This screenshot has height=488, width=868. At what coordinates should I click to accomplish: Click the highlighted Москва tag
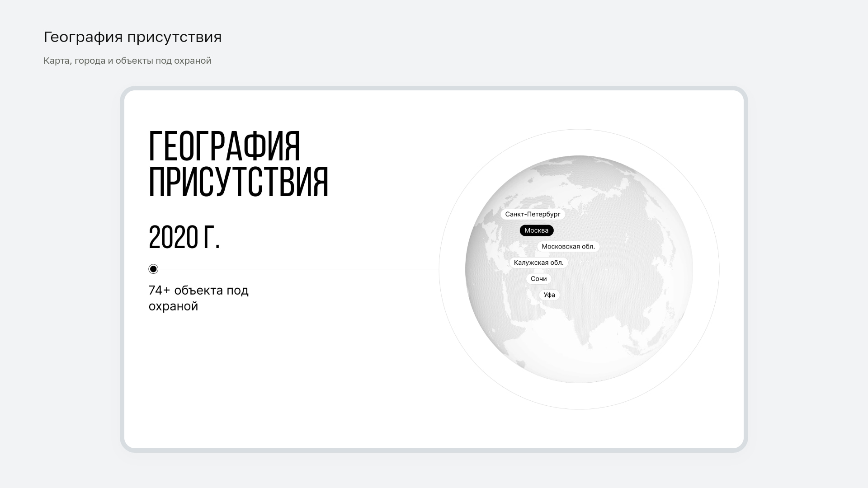537,230
